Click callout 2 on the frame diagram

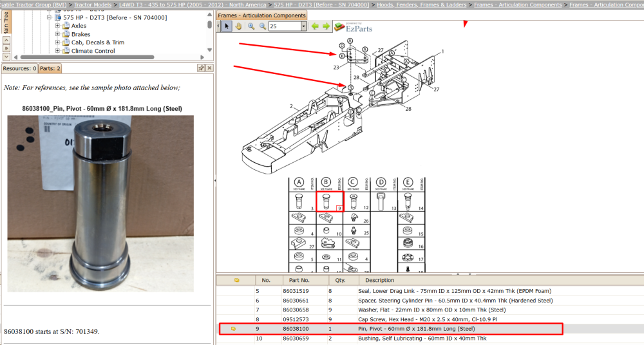[x=291, y=106]
